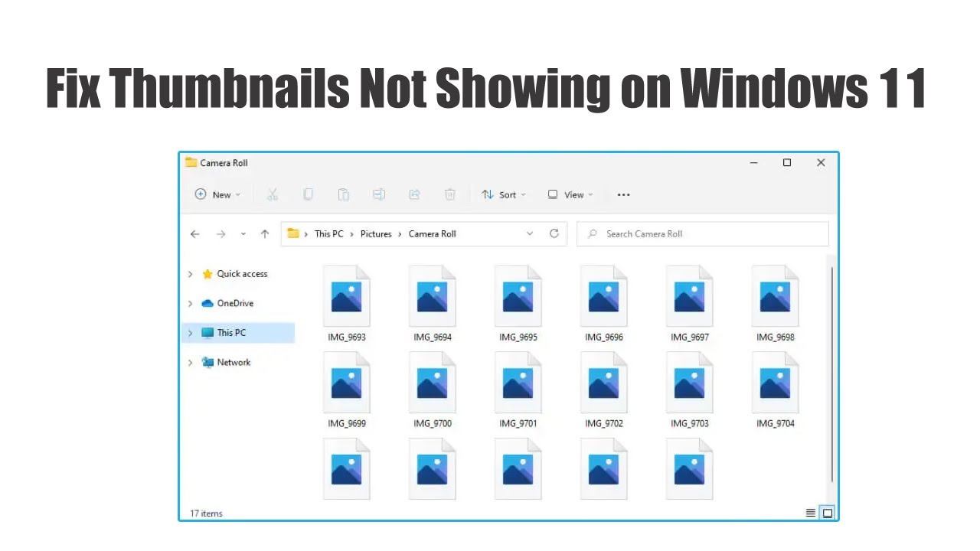Select the IMG_9703 file icon
This screenshot has height=551, width=980.
coord(690,383)
